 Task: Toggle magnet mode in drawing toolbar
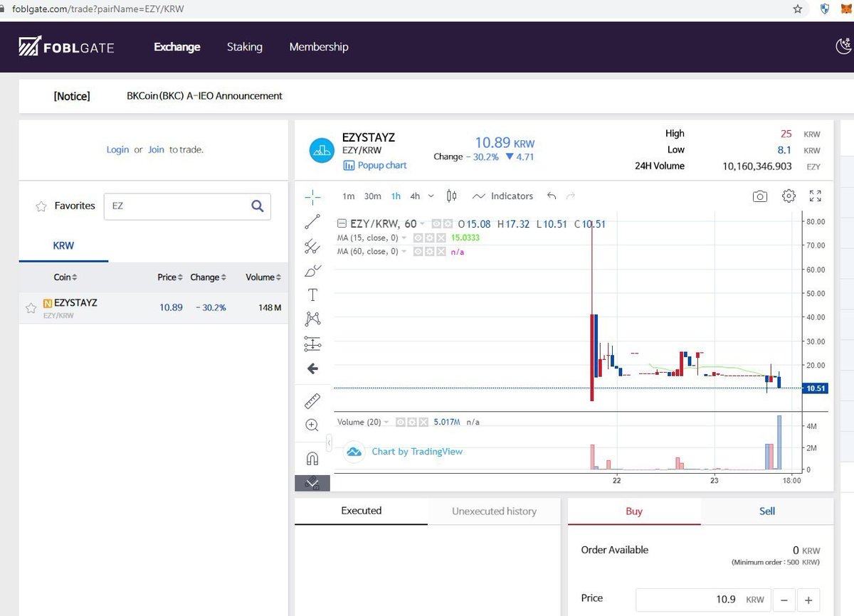click(312, 457)
